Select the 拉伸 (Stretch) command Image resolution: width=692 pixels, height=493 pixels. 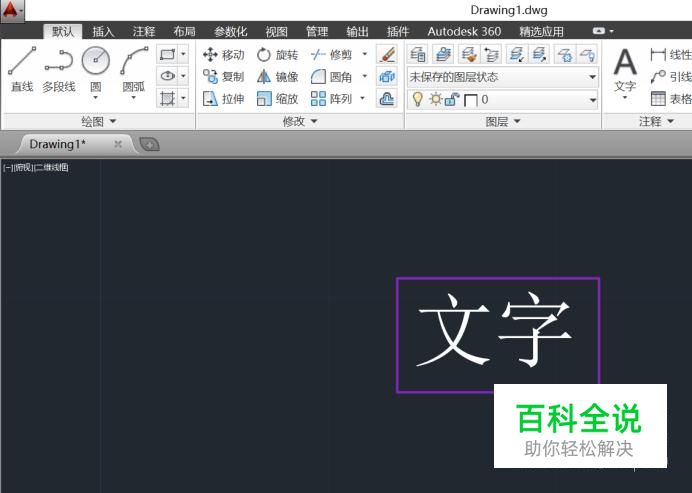pos(223,98)
